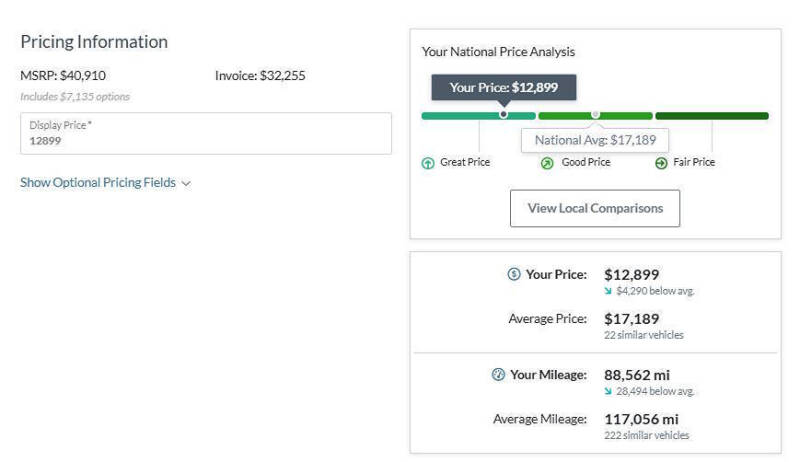Click the National Avg marker on the price bar

point(595,114)
